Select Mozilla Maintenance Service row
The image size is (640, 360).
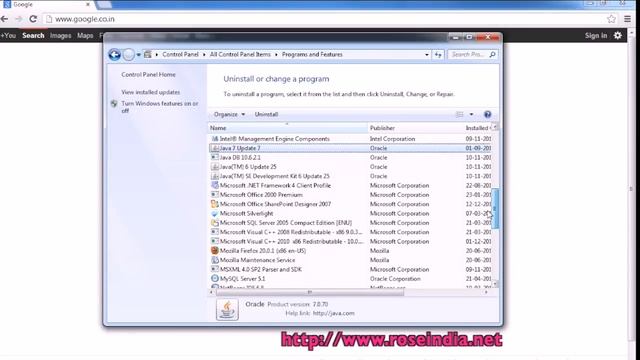click(351, 260)
